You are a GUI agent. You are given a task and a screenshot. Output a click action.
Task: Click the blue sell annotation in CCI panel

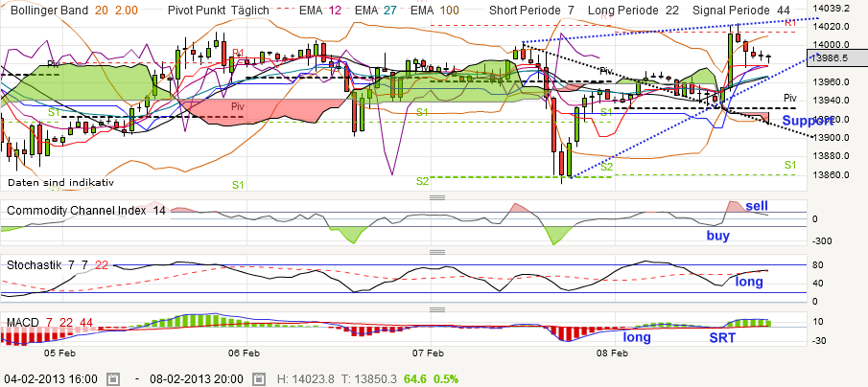pyautogui.click(x=757, y=206)
